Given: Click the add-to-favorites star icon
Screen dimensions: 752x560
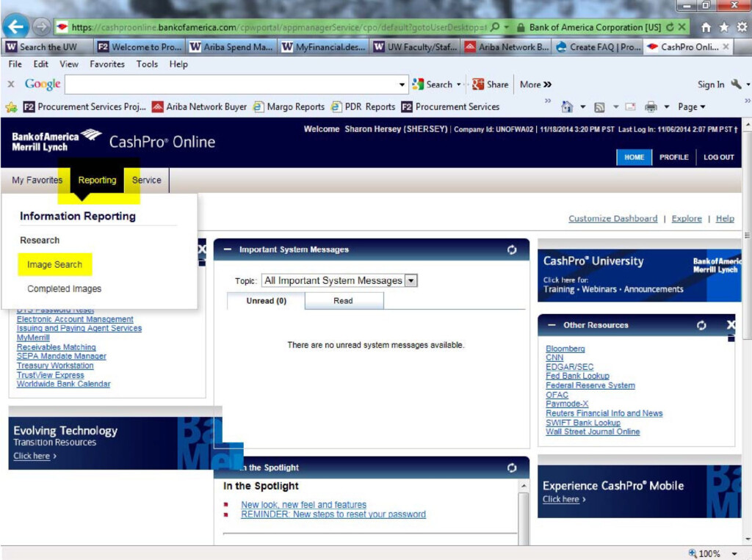Looking at the screenshot, I should pos(11,107).
